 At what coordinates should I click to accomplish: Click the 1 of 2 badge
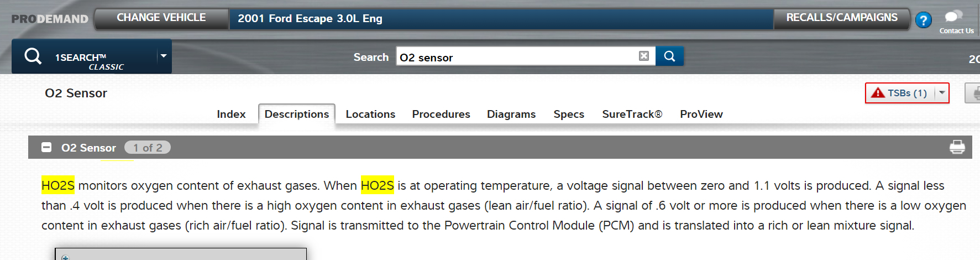(148, 148)
